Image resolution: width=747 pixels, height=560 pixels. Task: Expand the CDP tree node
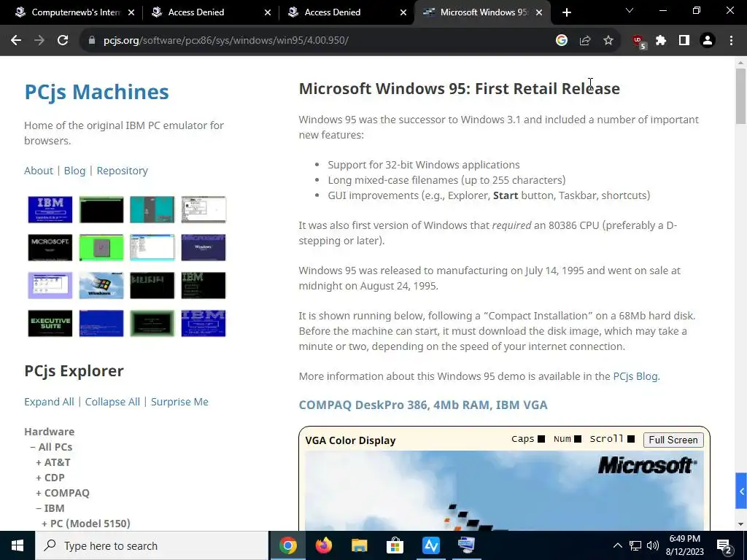coord(50,477)
